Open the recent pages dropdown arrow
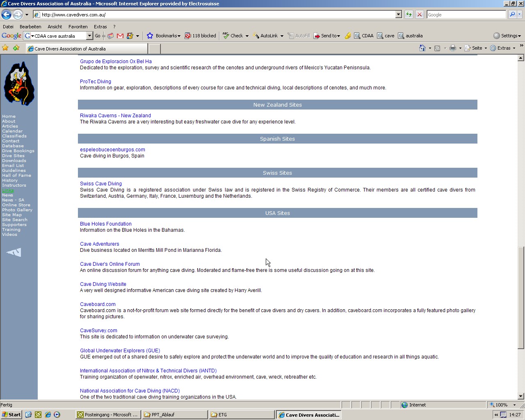 tap(27, 14)
